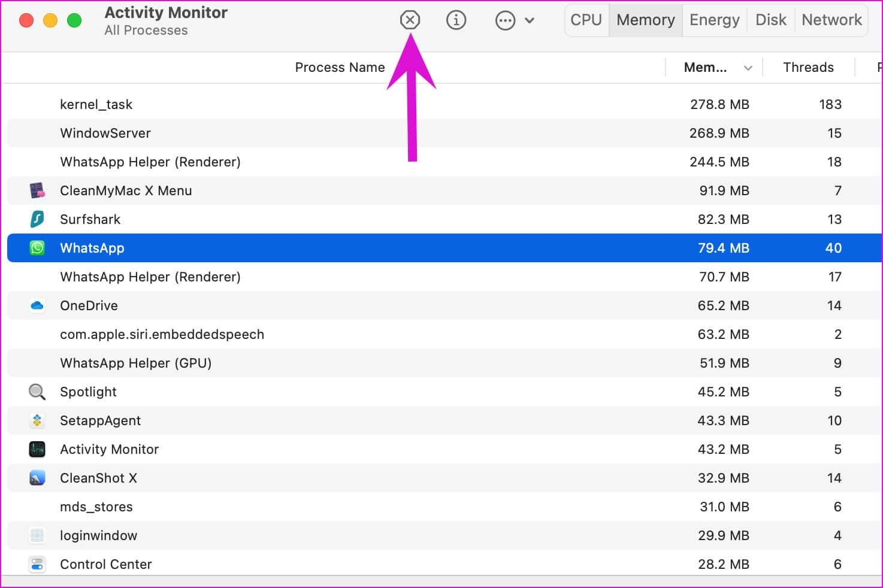Toggle the Memory column sort chevron
This screenshot has width=883, height=588.
coord(748,68)
